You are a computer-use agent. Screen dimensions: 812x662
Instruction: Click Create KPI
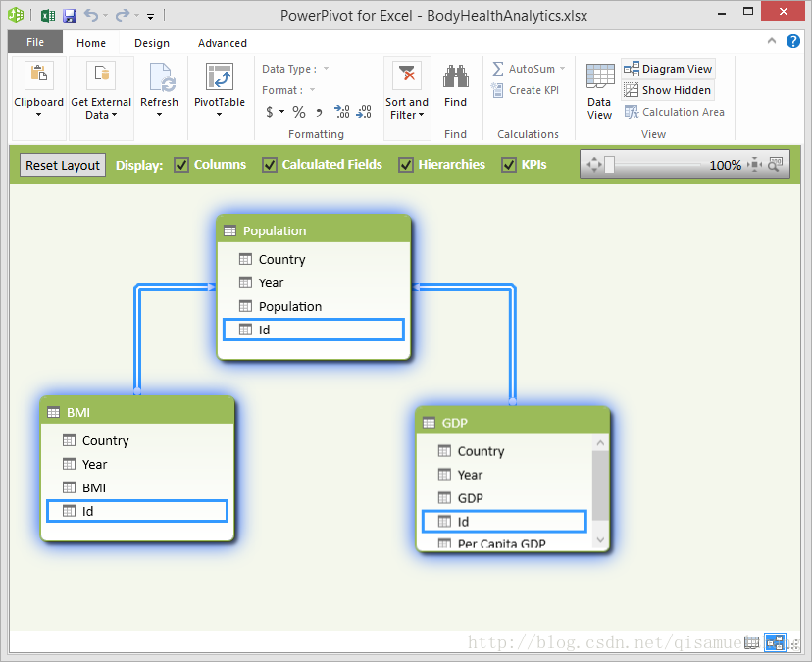(525, 90)
